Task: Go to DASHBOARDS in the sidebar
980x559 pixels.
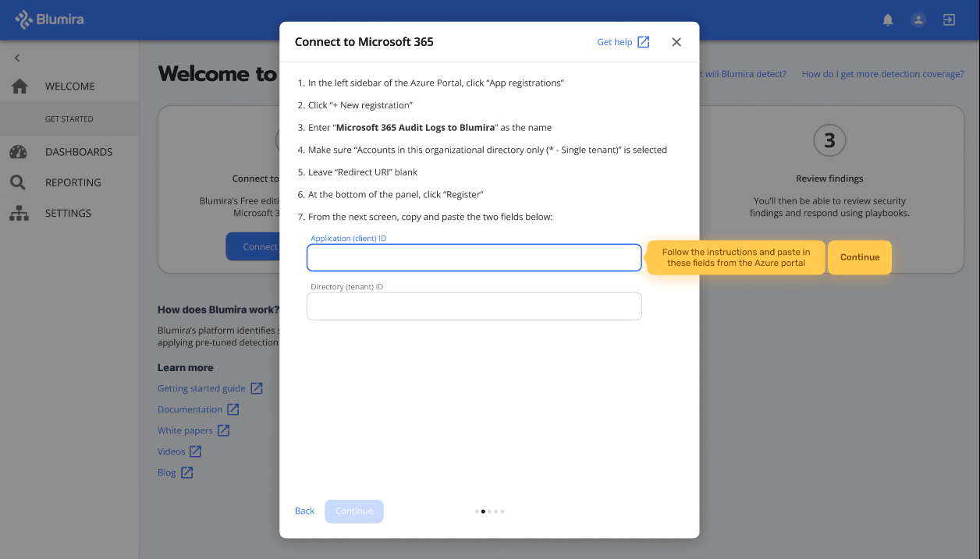Action: point(79,152)
